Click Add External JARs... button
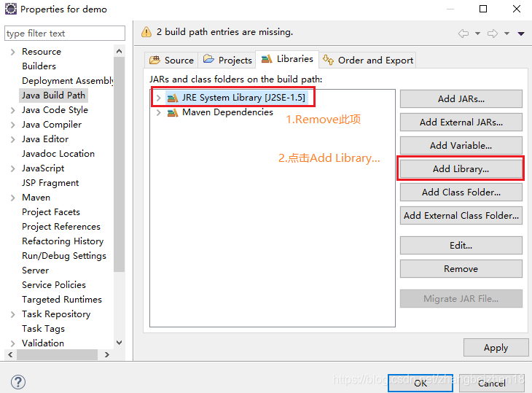The height and width of the screenshot is (393, 532). pyautogui.click(x=461, y=122)
